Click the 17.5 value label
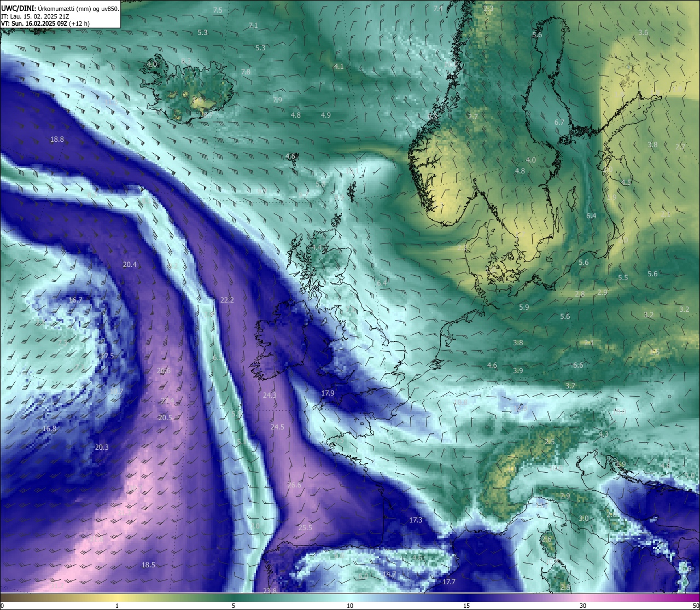Viewport: 700px width, 610px height. coord(107,356)
